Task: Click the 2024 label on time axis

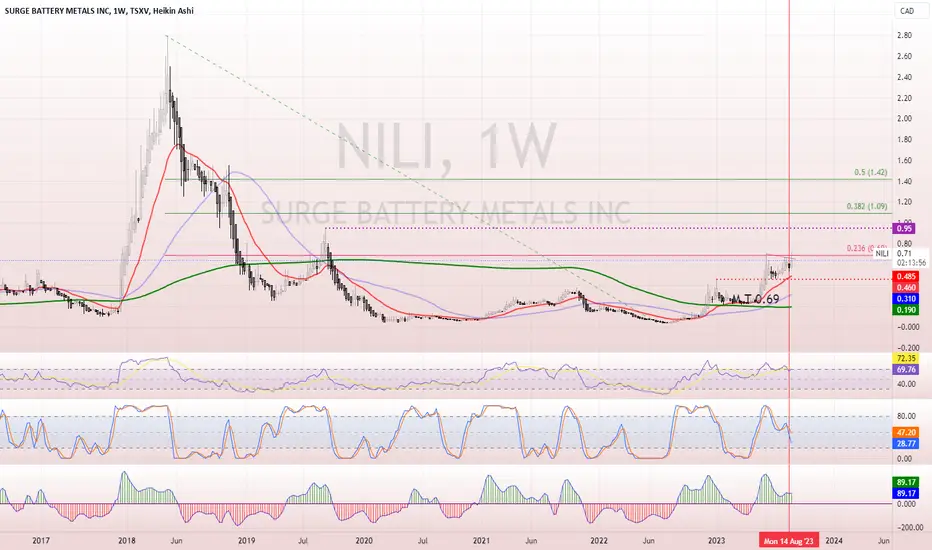Action: (x=834, y=540)
